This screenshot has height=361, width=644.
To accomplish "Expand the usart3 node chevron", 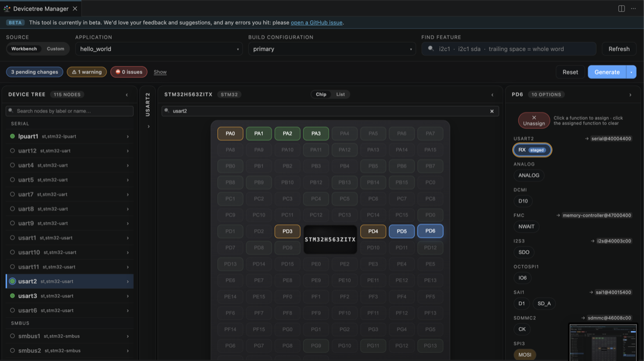I will [128, 296].
